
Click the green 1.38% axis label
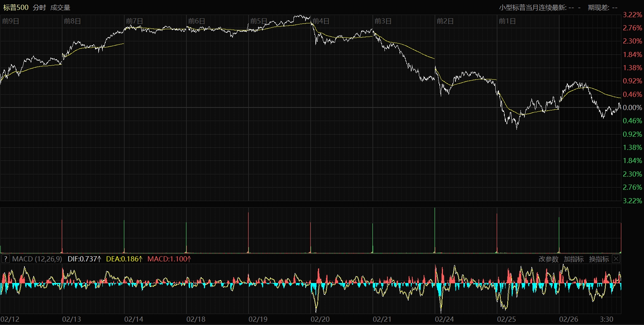(632, 147)
